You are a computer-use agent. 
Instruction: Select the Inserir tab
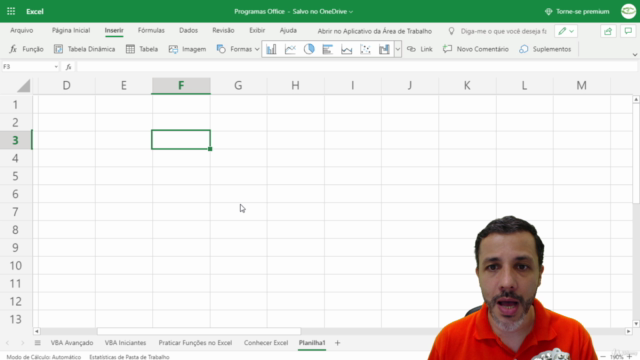point(114,31)
